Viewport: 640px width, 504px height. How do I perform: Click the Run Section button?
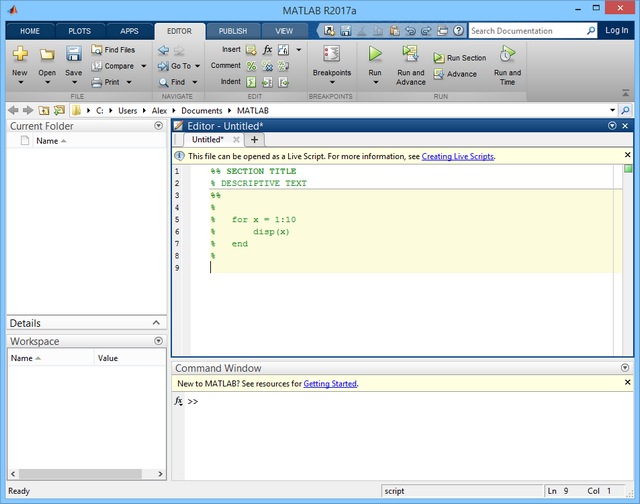(459, 58)
